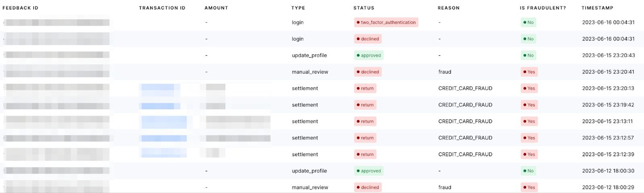
Task: Click Yes fraud badge at 23:20:41
Action: coord(529,72)
